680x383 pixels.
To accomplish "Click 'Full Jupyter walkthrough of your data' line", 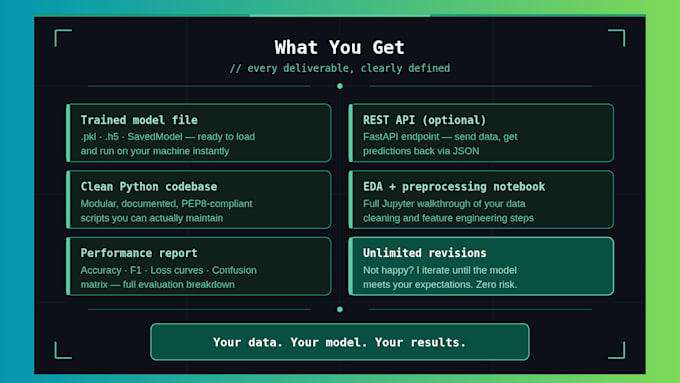I will (444, 203).
